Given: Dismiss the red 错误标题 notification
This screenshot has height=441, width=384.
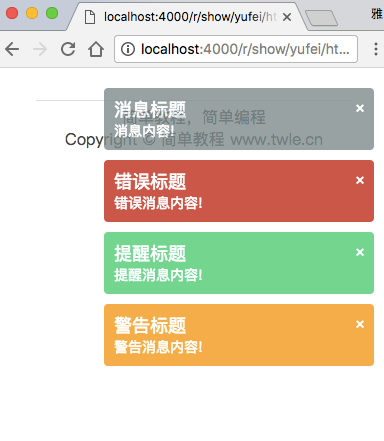Looking at the screenshot, I should click(x=360, y=180).
